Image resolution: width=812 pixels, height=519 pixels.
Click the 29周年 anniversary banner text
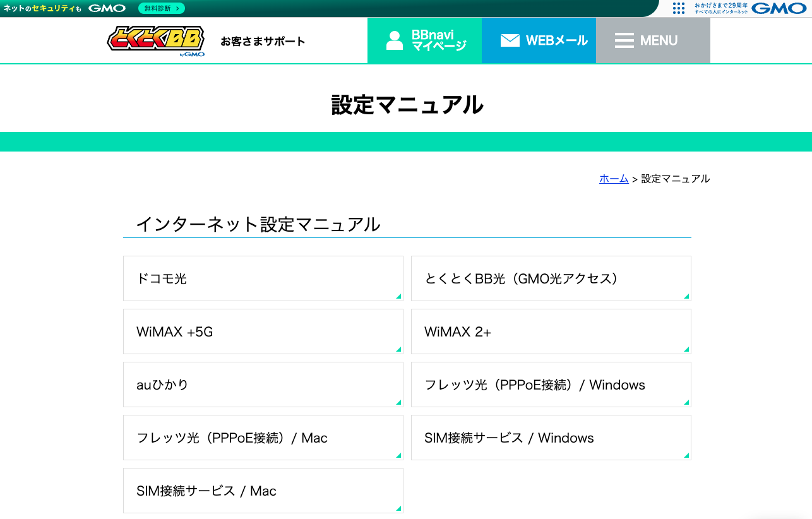point(721,8)
